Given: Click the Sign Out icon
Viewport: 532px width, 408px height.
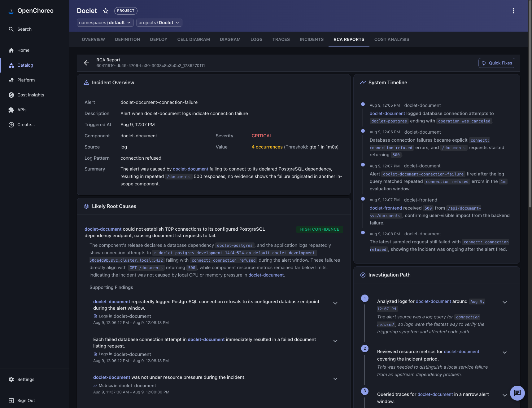Looking at the screenshot, I should click(x=11, y=401).
